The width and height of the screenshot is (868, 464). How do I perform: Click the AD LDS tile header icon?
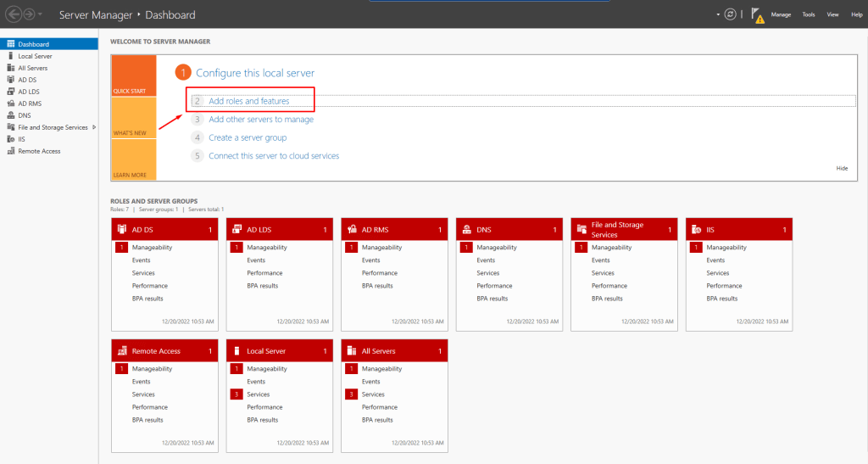pos(237,229)
